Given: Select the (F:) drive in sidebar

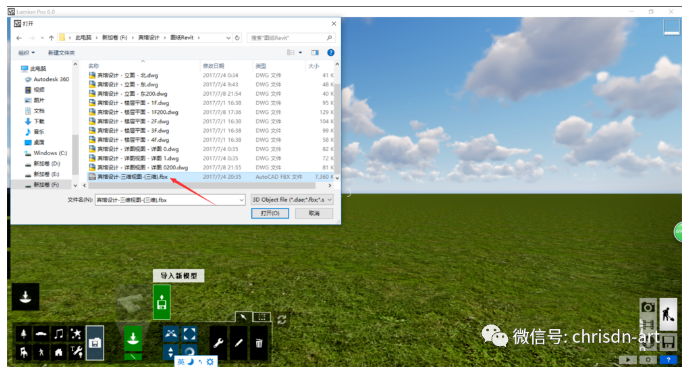Looking at the screenshot, I should point(42,185).
